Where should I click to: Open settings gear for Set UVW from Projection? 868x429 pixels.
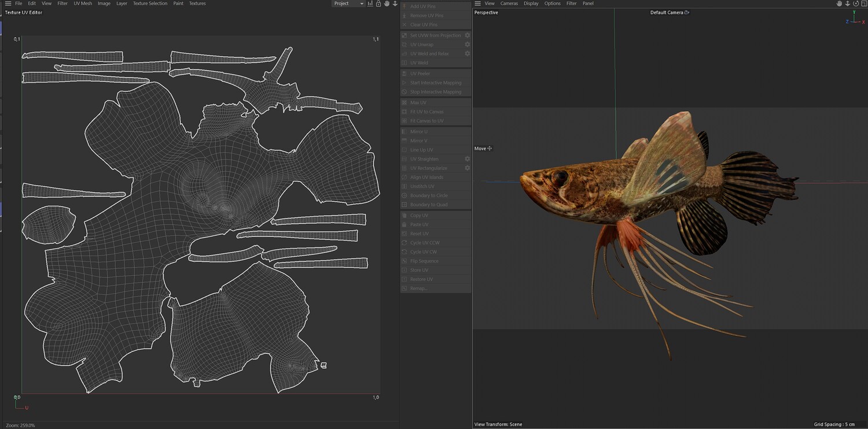pos(468,35)
